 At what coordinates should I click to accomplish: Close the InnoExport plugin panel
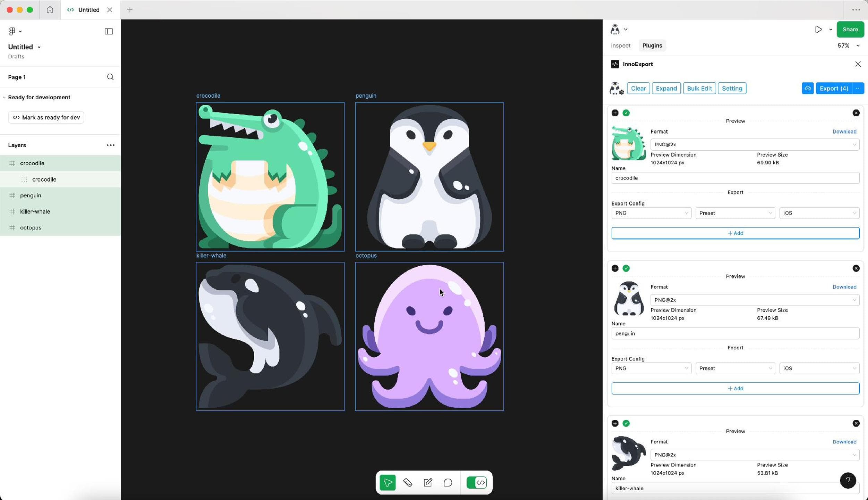coord(858,64)
